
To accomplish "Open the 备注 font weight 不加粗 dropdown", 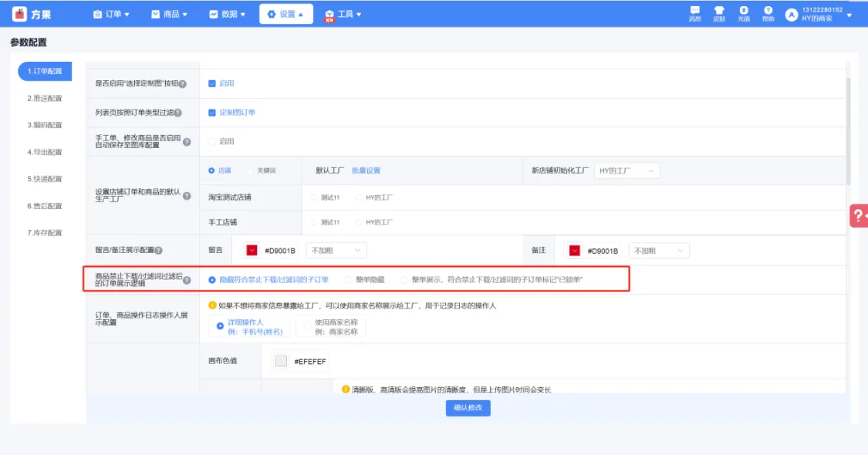I will pyautogui.click(x=658, y=251).
